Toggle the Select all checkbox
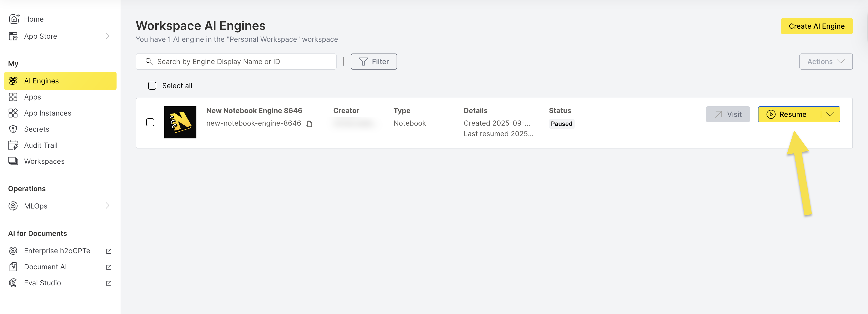This screenshot has height=314, width=868. point(152,86)
